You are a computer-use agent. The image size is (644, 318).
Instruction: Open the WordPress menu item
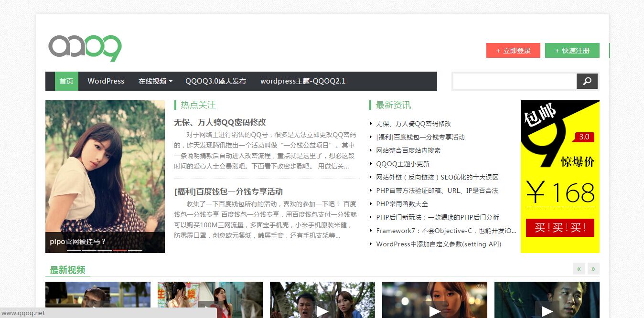coord(106,81)
